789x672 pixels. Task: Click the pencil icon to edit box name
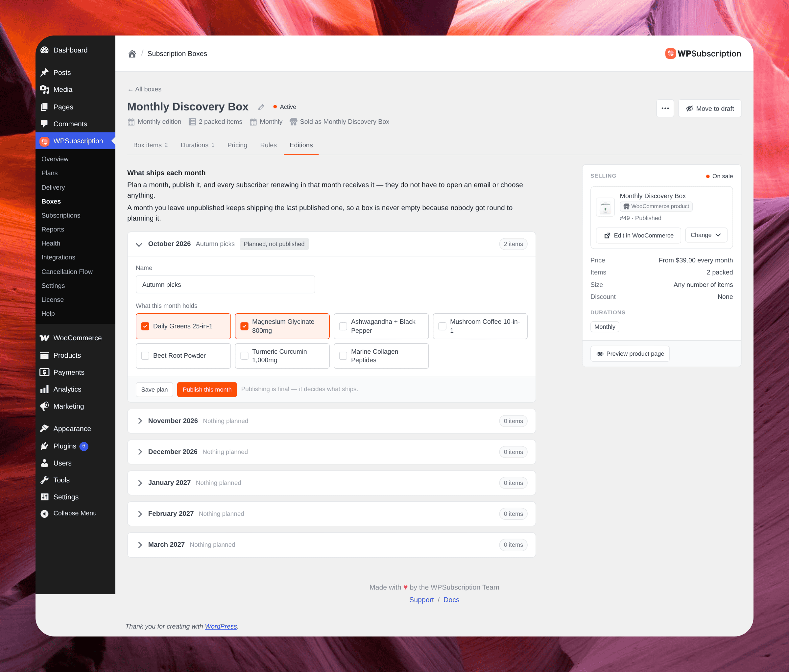[x=261, y=107]
